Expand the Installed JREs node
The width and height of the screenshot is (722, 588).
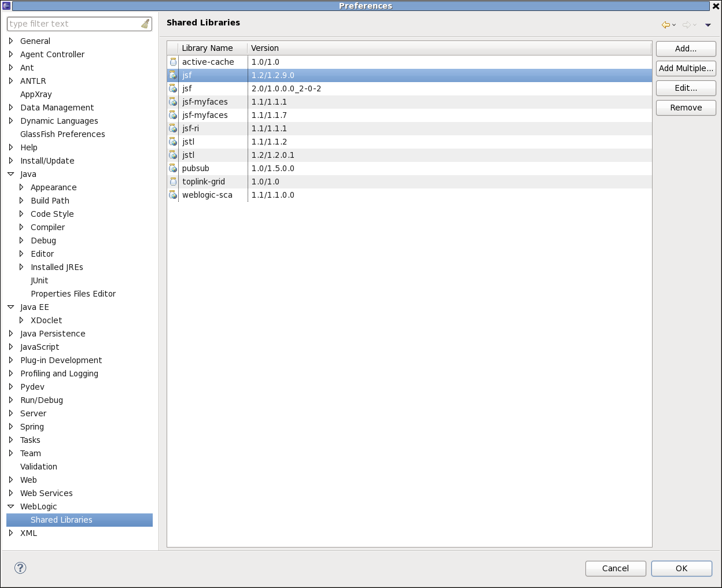tap(21, 267)
